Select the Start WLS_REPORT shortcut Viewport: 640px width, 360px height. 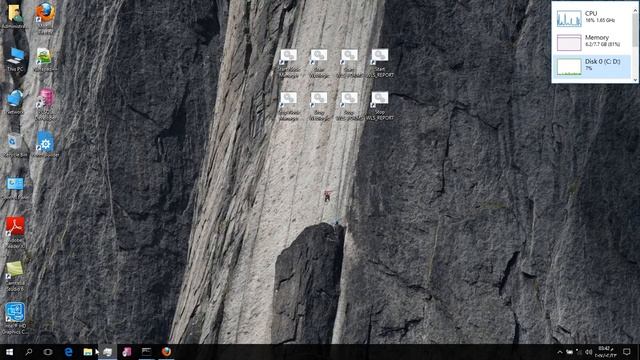[x=380, y=63]
